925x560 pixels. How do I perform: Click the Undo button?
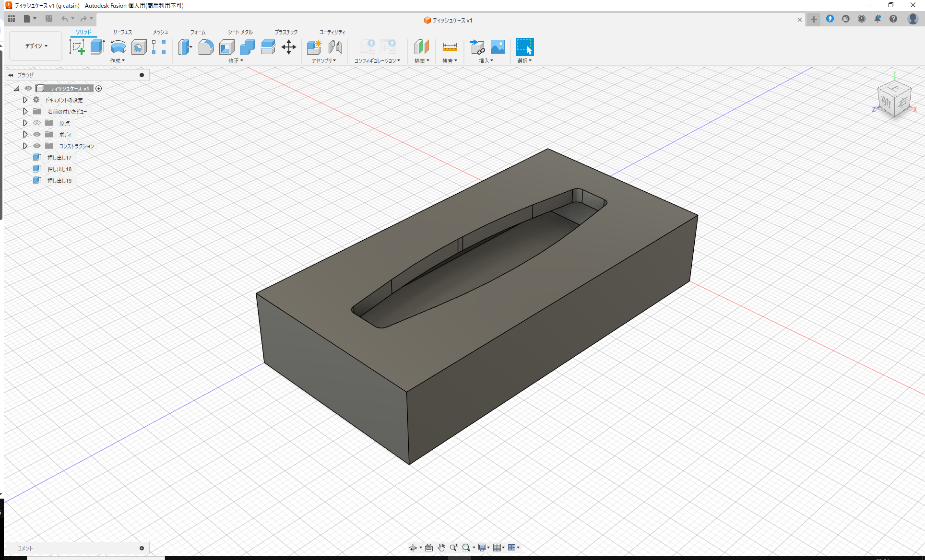[x=65, y=19]
